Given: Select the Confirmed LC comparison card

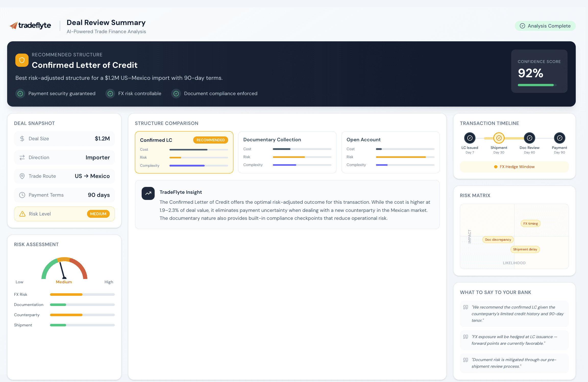Looking at the screenshot, I should [x=184, y=152].
